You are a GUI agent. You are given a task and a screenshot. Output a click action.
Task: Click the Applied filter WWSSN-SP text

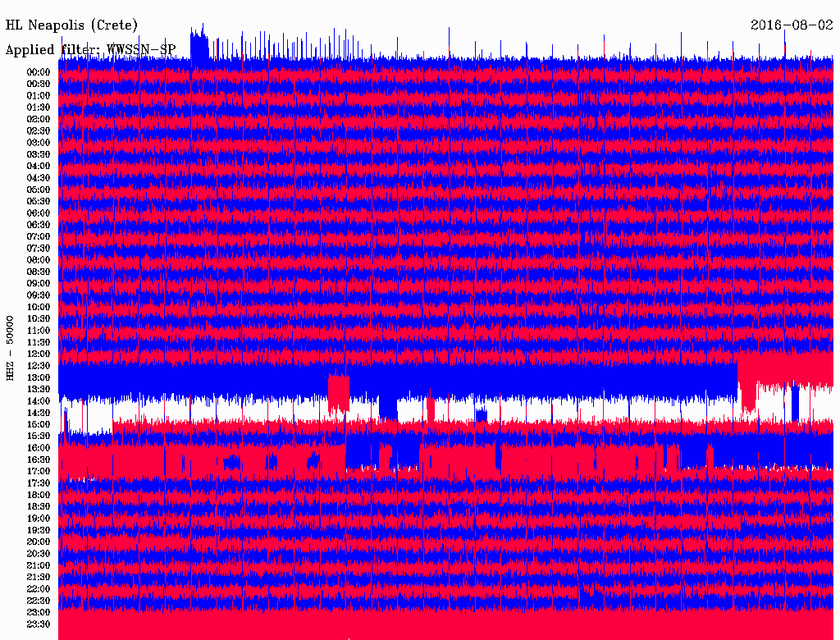90,49
